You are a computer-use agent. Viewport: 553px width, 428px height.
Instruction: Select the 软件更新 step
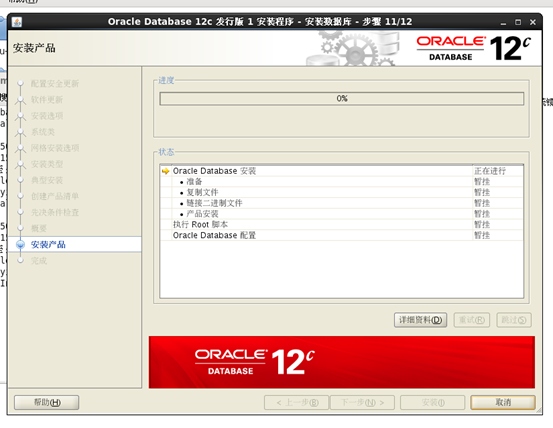point(47,100)
